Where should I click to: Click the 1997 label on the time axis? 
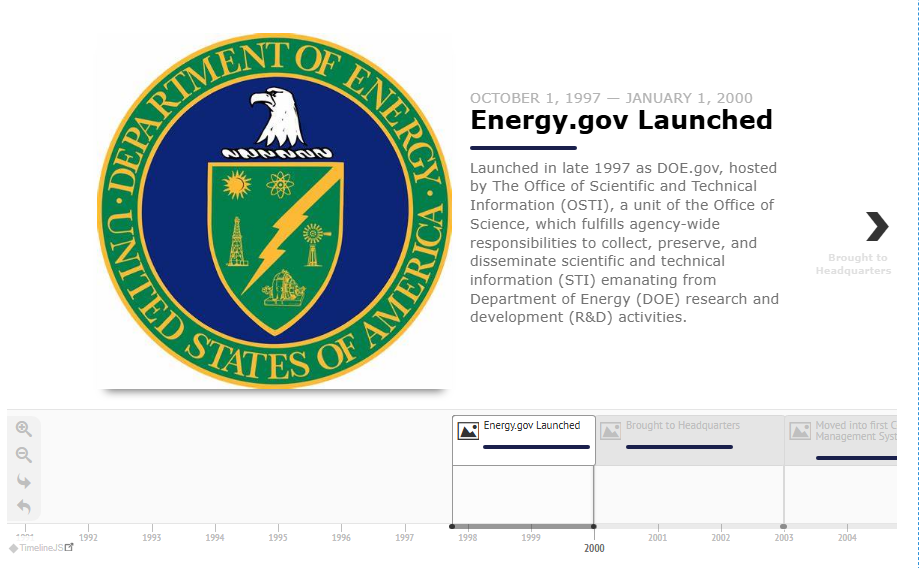click(x=404, y=537)
